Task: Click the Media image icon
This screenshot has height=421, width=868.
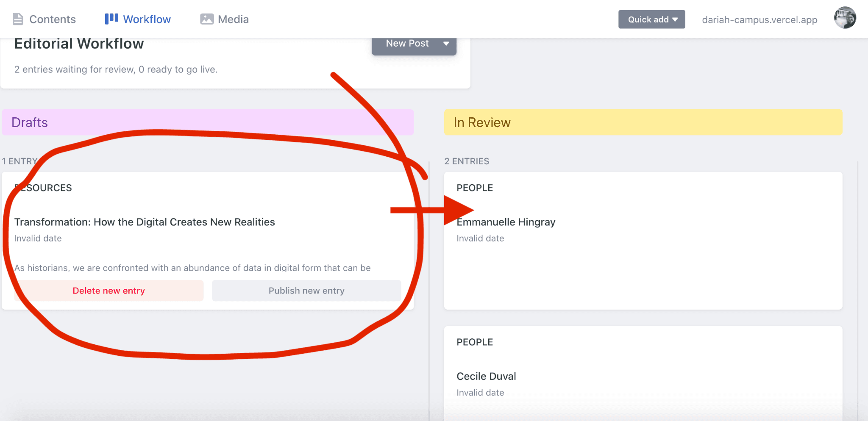Action: pyautogui.click(x=207, y=19)
